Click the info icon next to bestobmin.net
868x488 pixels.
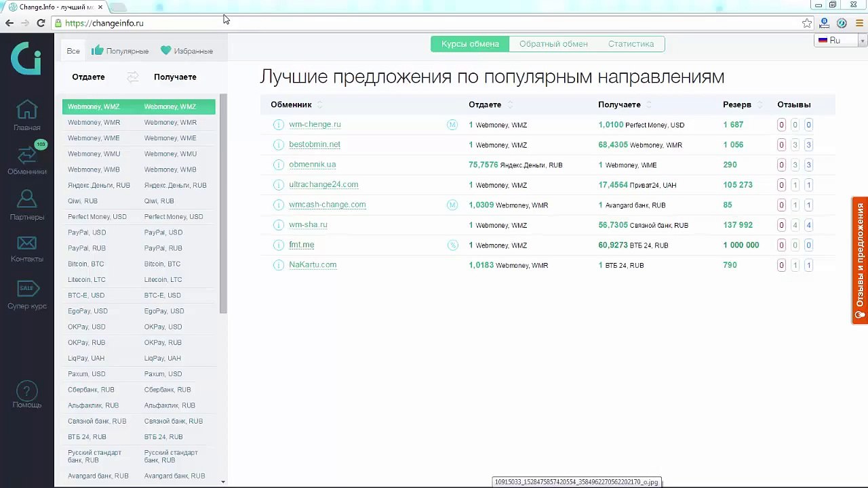[x=278, y=145]
